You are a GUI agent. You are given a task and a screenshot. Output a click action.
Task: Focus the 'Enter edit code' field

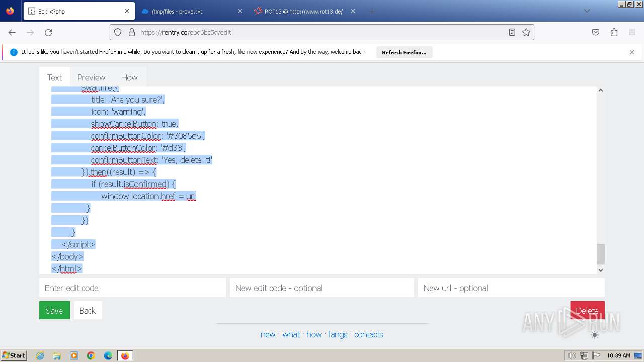132,288
